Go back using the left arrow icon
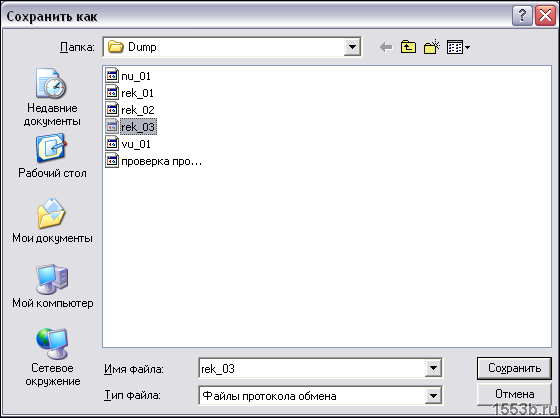This screenshot has height=418, width=560. click(x=386, y=47)
